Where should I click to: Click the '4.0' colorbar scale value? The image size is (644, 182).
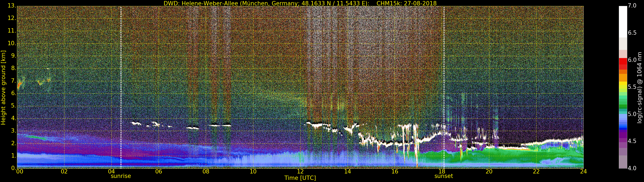point(632,168)
